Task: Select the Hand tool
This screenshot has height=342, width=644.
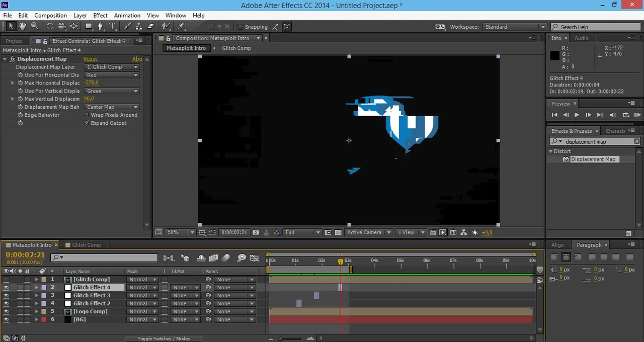Action: click(x=23, y=26)
